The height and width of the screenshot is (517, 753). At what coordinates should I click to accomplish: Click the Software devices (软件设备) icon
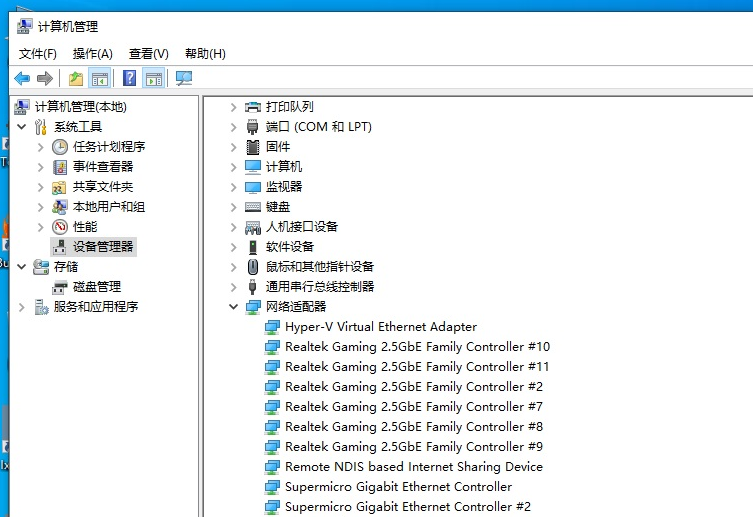(x=253, y=247)
